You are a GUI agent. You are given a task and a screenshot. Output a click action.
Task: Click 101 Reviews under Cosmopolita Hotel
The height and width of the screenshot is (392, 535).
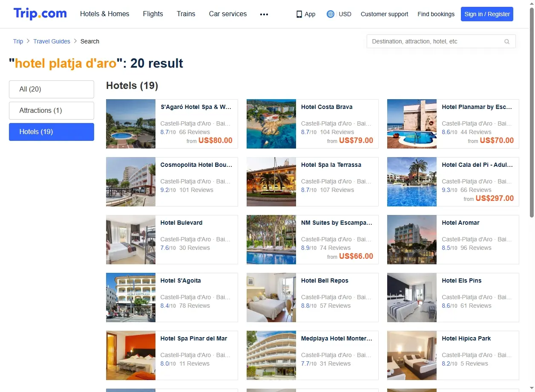tap(196, 190)
